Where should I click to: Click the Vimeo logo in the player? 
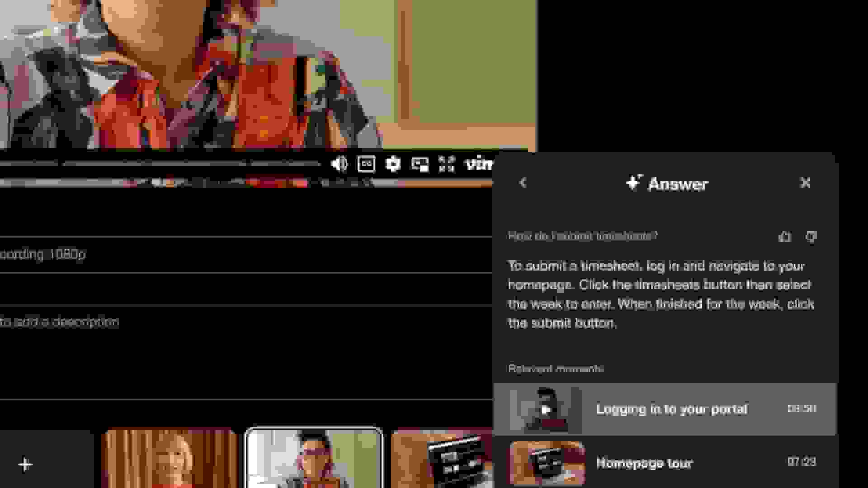click(479, 164)
